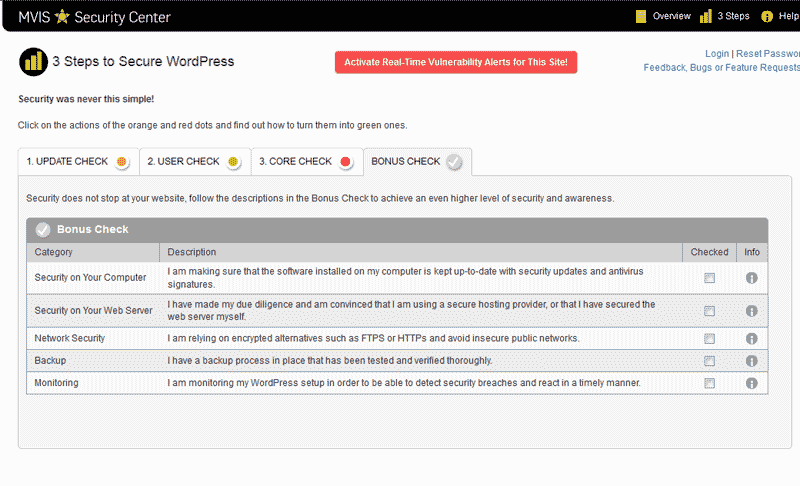Tick the Security on Your Web Server checkbox
The width and height of the screenshot is (800, 486).
coord(710,311)
